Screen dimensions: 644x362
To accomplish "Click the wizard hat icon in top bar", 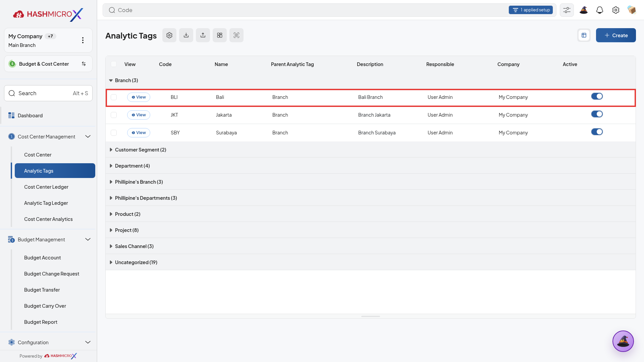I will point(584,10).
